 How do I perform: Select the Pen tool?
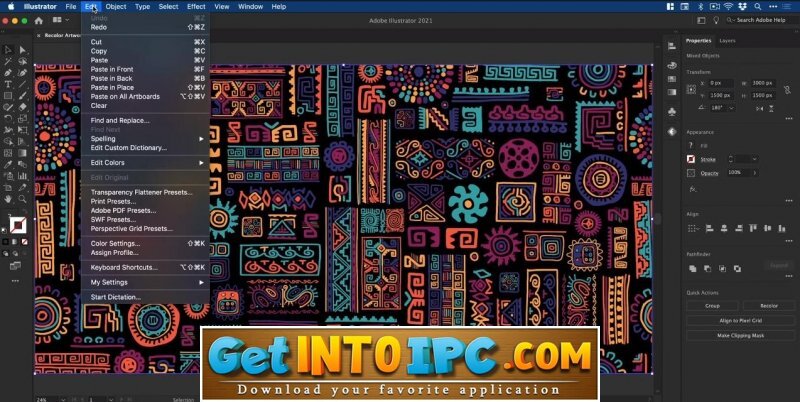click(8, 72)
